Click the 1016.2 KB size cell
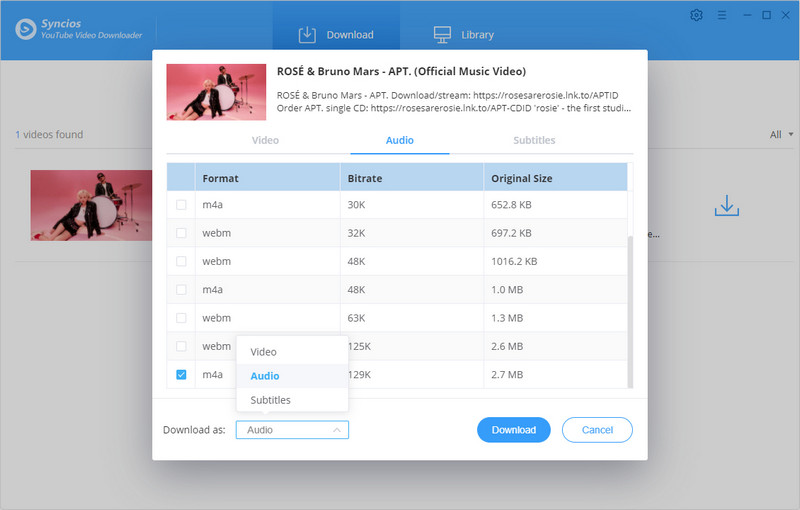Image resolution: width=800 pixels, height=510 pixels. pos(555,262)
